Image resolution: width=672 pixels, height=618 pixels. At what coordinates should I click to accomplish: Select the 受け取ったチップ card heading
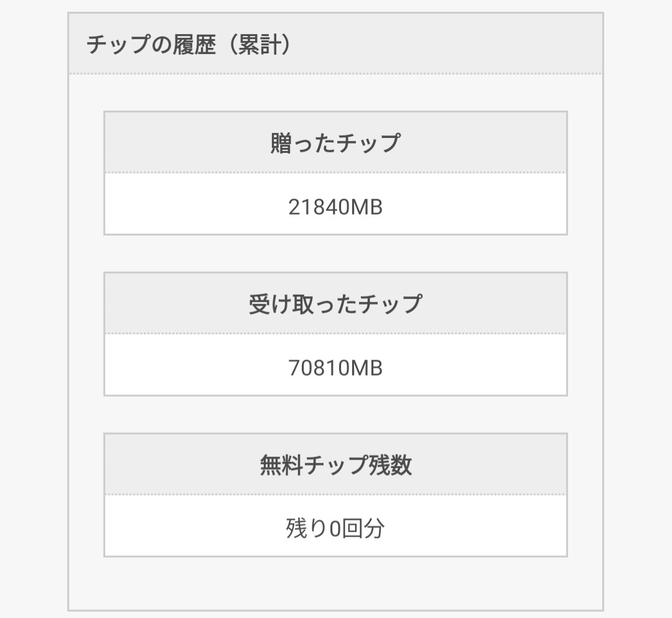[335, 304]
